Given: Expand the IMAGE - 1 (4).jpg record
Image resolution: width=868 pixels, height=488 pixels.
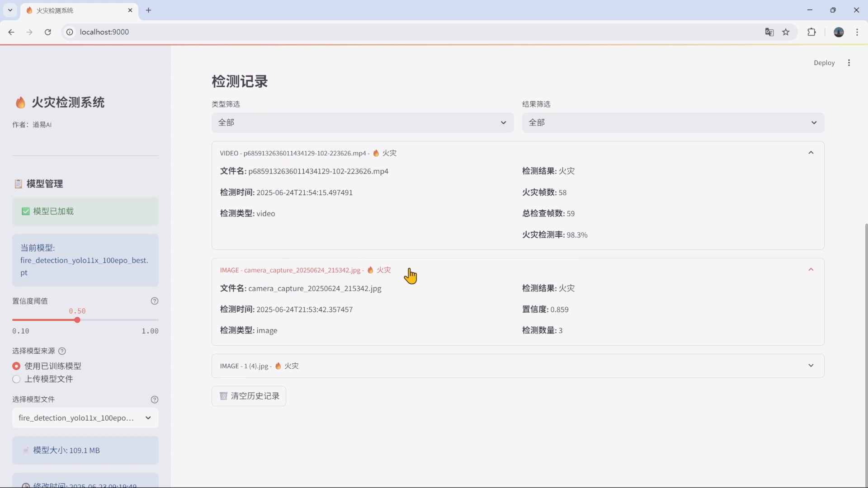Looking at the screenshot, I should point(811,366).
